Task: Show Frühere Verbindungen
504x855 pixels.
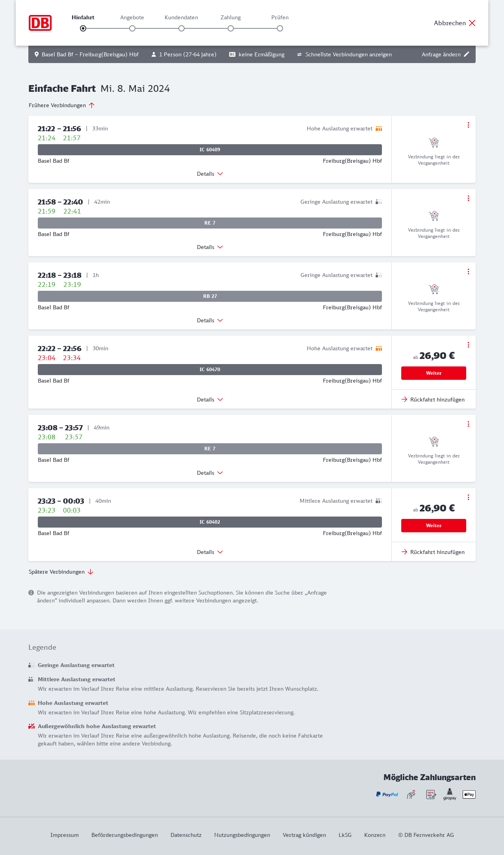Action: [x=61, y=105]
